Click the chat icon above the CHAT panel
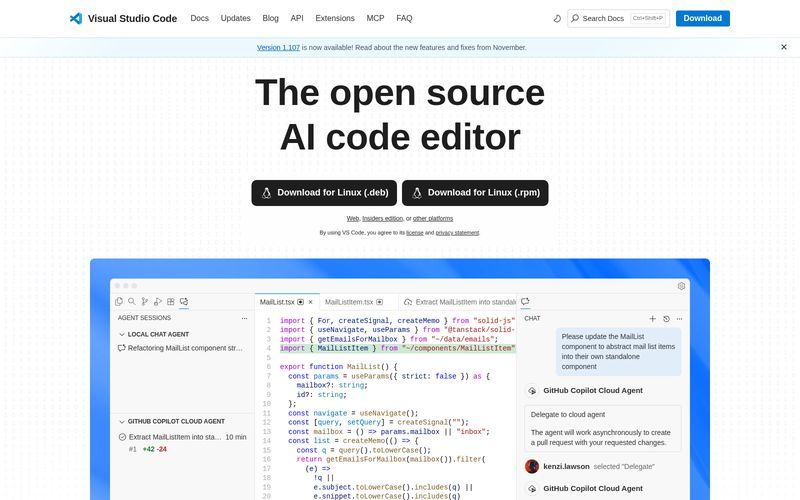Viewport: 800px width, 500px height. (x=525, y=302)
